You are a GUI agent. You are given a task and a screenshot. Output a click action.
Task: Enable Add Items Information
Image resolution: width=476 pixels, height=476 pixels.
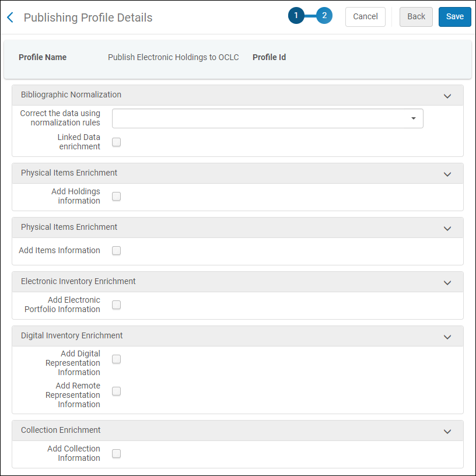116,250
